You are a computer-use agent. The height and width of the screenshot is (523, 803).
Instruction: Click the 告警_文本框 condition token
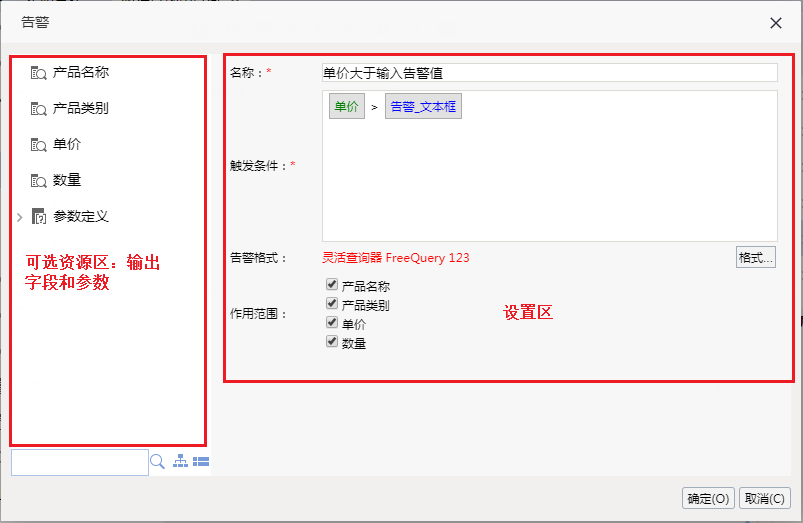423,106
